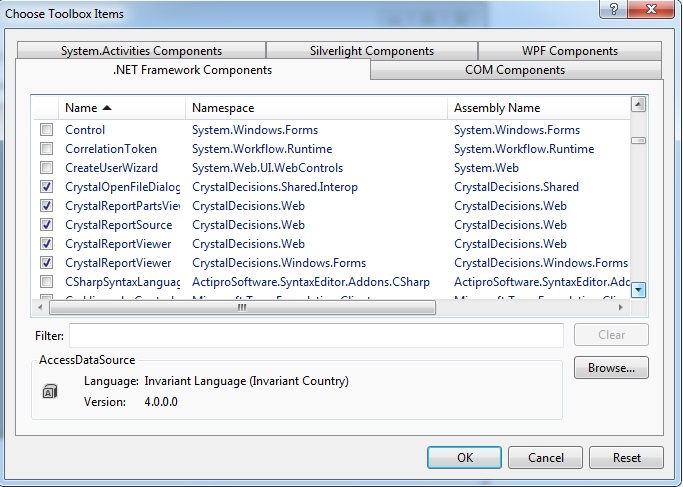Select the CorrelationToken row name
The image size is (683, 487).
[x=111, y=149]
